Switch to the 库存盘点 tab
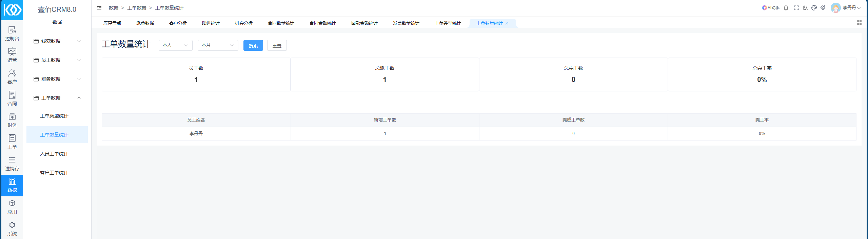Image resolution: width=868 pixels, height=239 pixels. tap(112, 23)
